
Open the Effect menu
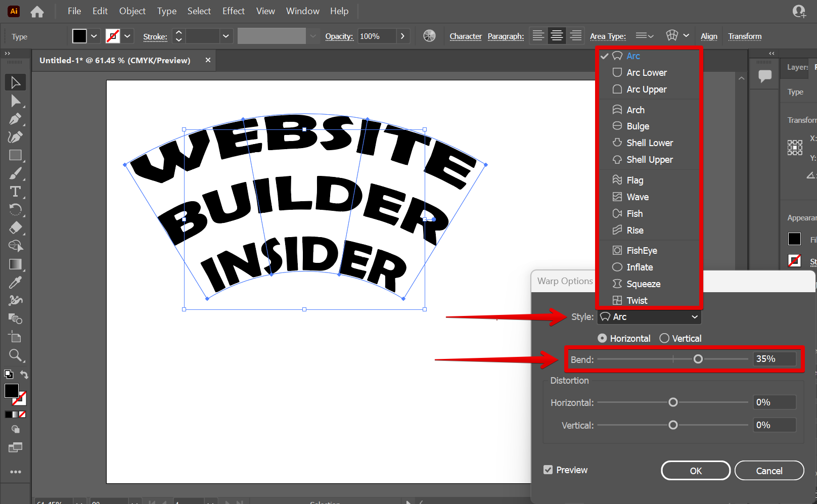233,11
